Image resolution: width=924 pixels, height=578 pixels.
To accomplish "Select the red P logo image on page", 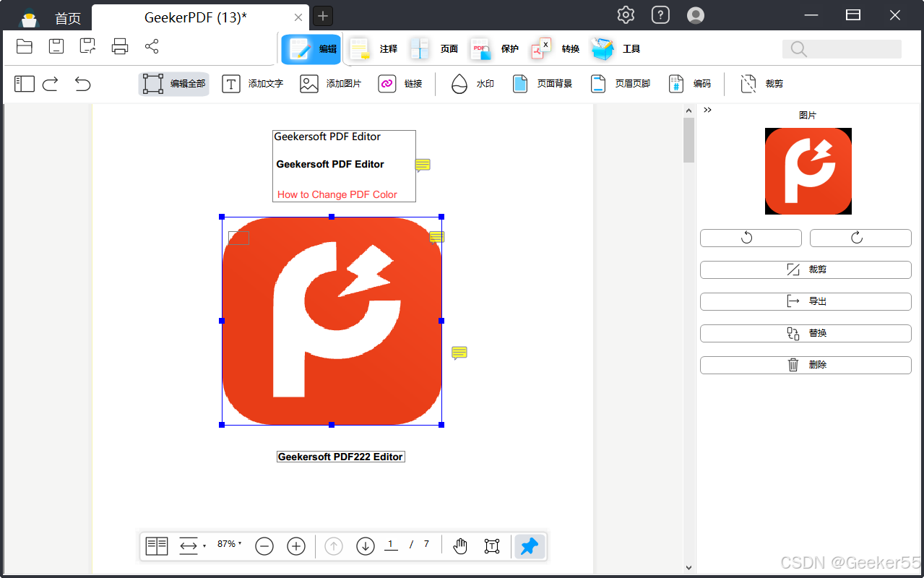I will 332,321.
